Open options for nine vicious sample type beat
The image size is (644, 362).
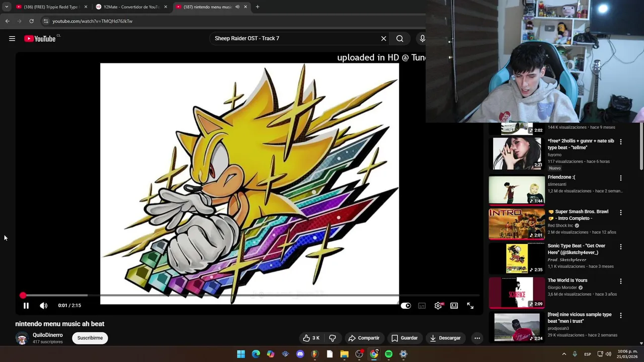point(620,316)
